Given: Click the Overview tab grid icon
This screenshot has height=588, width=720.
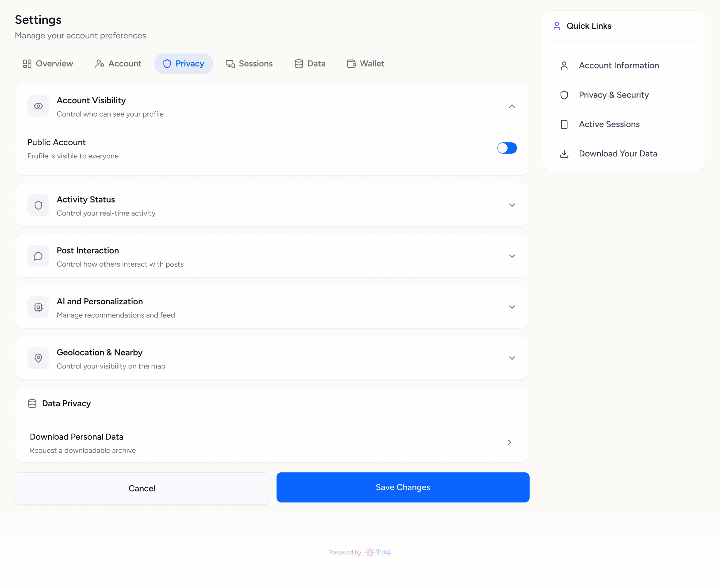Looking at the screenshot, I should (27, 64).
